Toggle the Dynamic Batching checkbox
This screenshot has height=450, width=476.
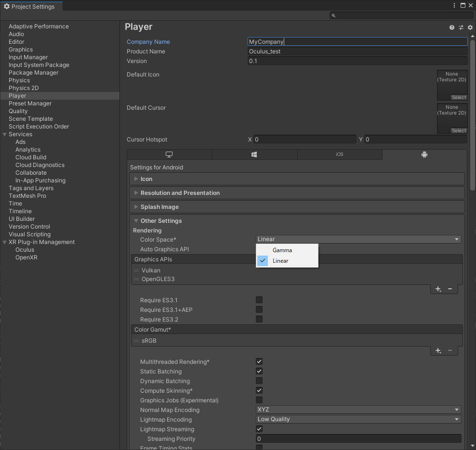pos(259,381)
